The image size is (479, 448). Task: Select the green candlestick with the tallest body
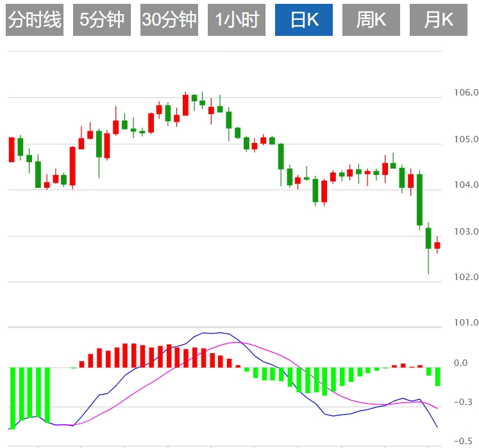419,199
